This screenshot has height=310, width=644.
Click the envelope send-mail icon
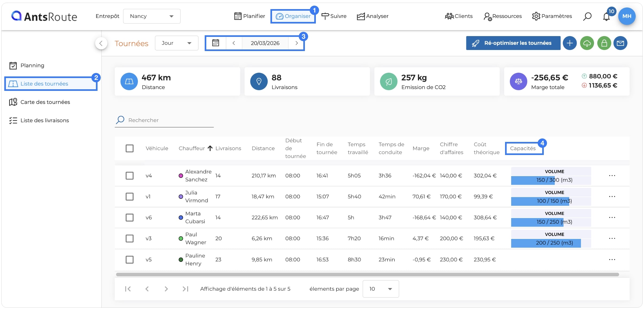pos(620,43)
